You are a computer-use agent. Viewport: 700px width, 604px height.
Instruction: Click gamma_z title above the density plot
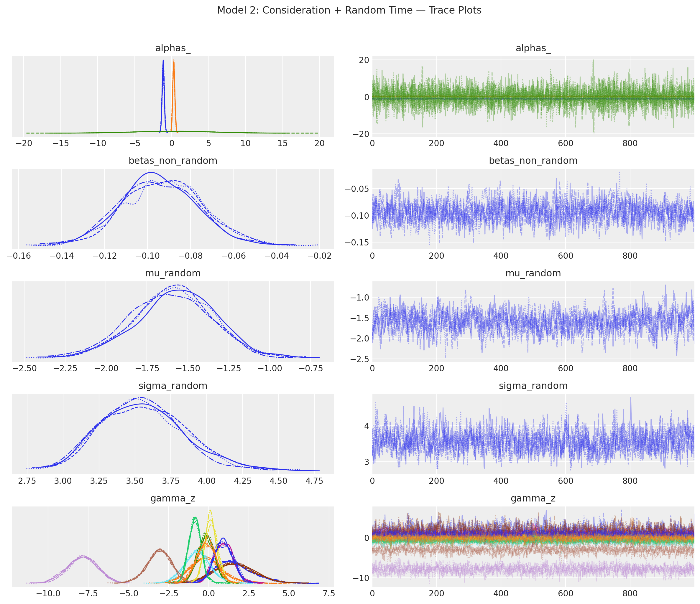(173, 498)
